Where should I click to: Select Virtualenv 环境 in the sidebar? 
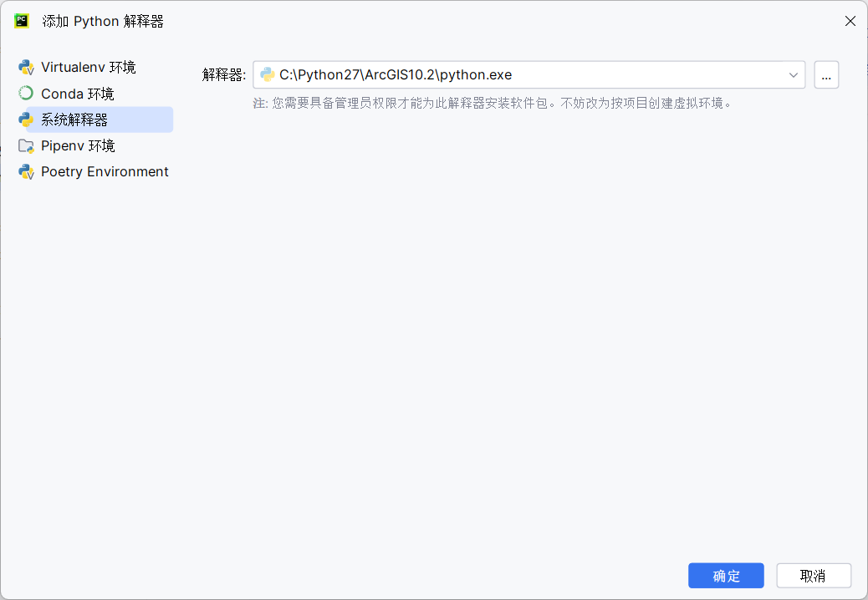89,68
